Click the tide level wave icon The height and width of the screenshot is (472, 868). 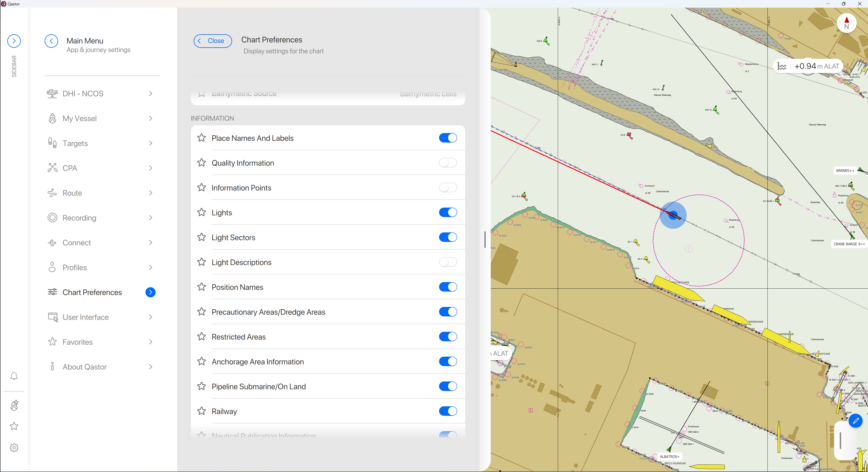pos(782,66)
